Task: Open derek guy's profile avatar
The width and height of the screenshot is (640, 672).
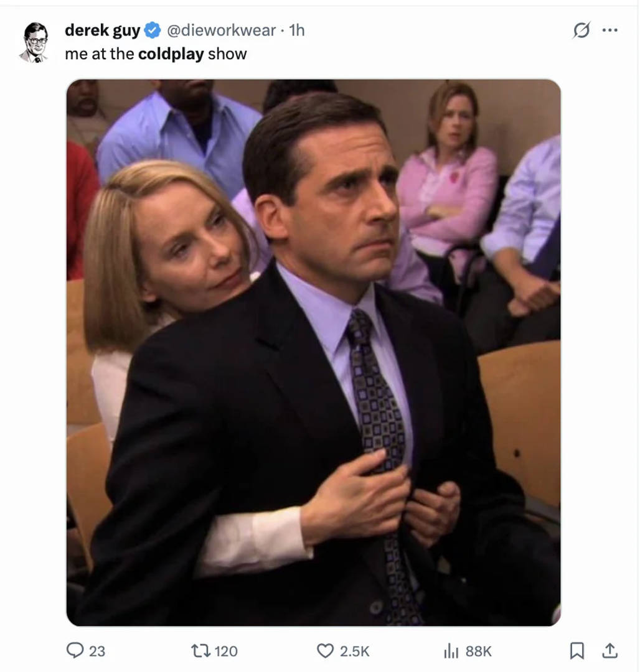Action: (35, 42)
